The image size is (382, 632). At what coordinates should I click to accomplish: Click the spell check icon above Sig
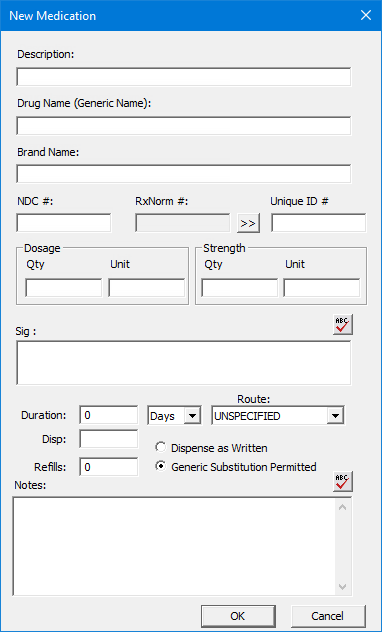pyautogui.click(x=343, y=324)
